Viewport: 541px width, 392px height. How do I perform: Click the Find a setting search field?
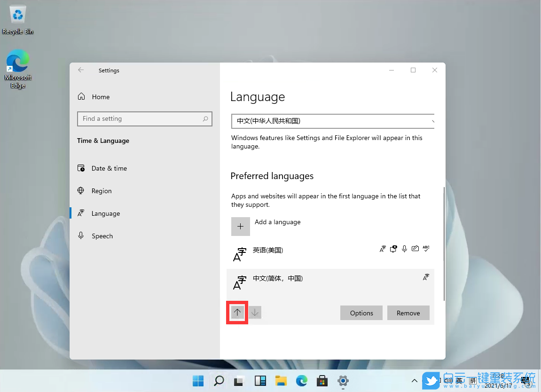pos(144,118)
